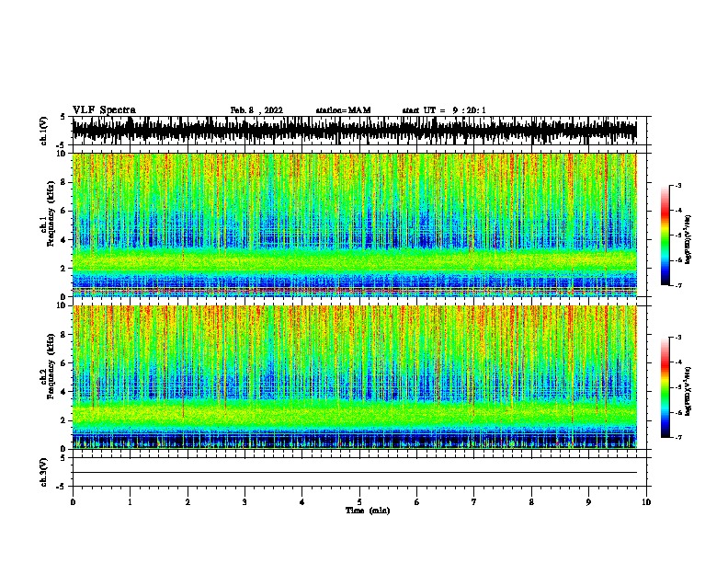Click time axis tick label "1"

tap(130, 502)
